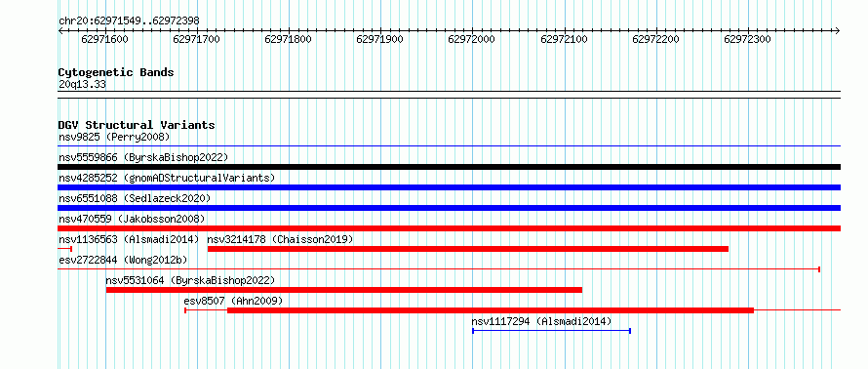Select the thin red line under esv2722844
The height and width of the screenshot is (369, 868).
439,269
